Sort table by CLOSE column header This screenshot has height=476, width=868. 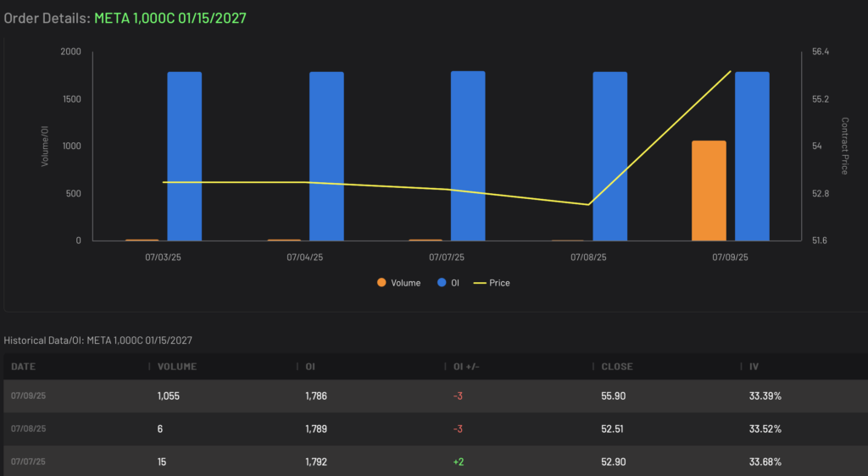tap(617, 367)
